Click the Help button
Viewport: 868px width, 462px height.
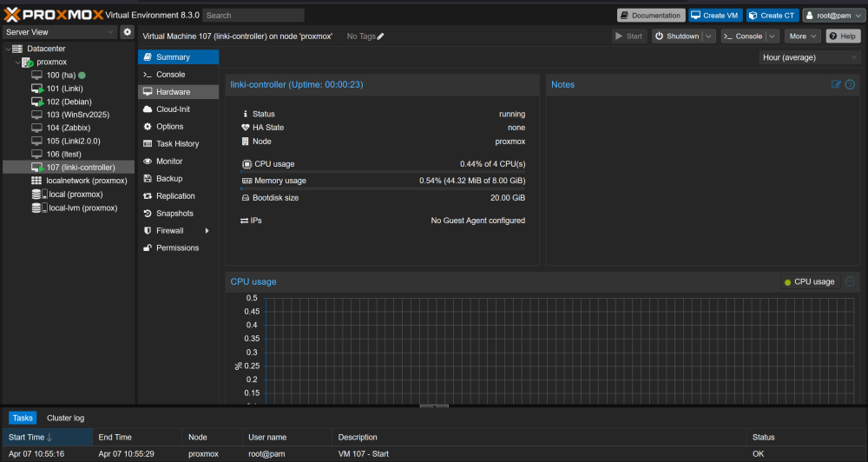[x=843, y=36]
